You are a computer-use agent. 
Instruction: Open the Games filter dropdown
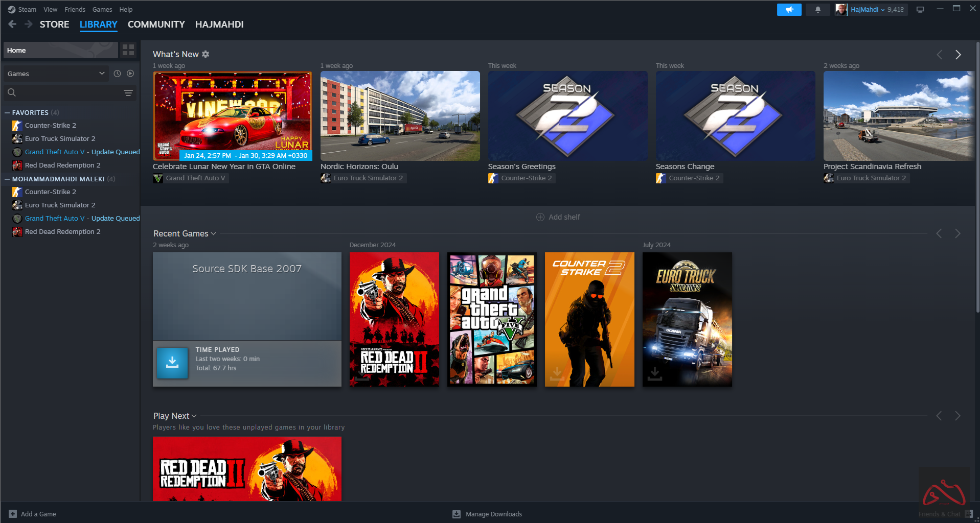56,74
